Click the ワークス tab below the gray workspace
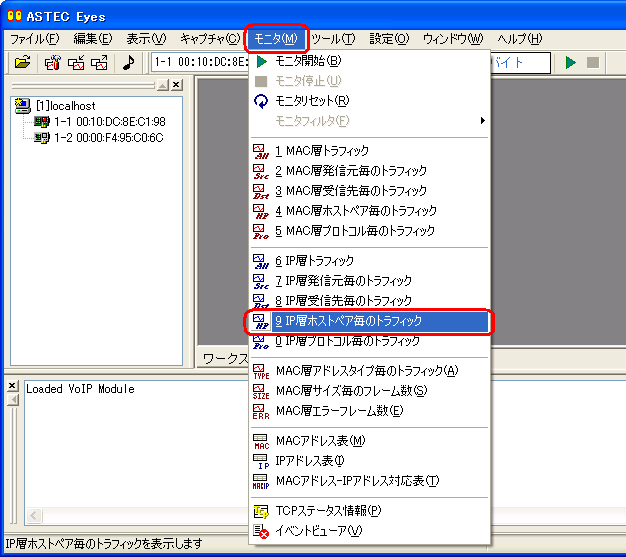 tap(224, 359)
